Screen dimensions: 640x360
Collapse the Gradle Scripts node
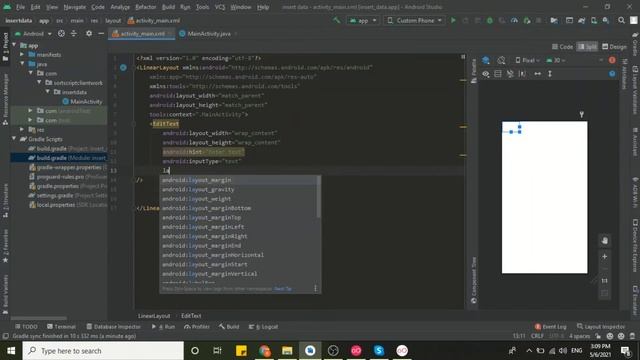coord(15,139)
